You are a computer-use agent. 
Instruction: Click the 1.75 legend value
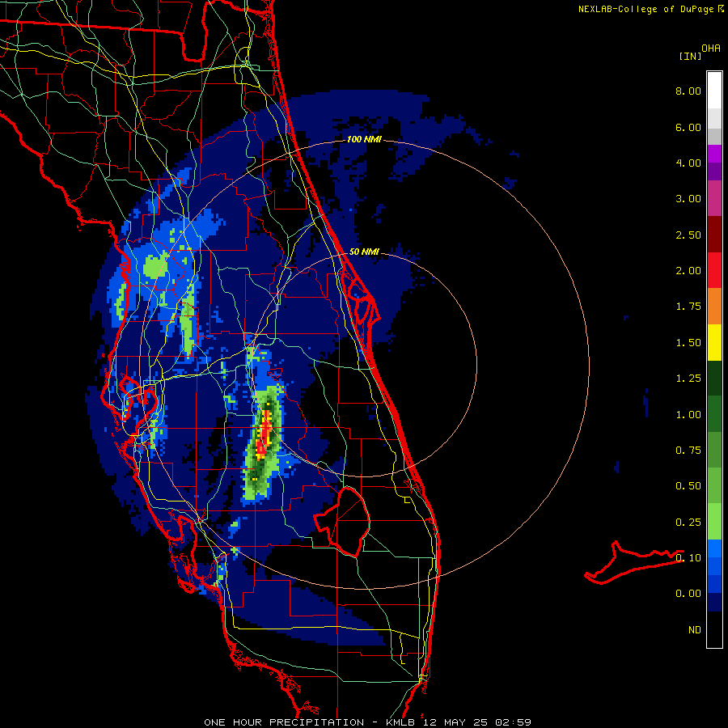click(688, 307)
